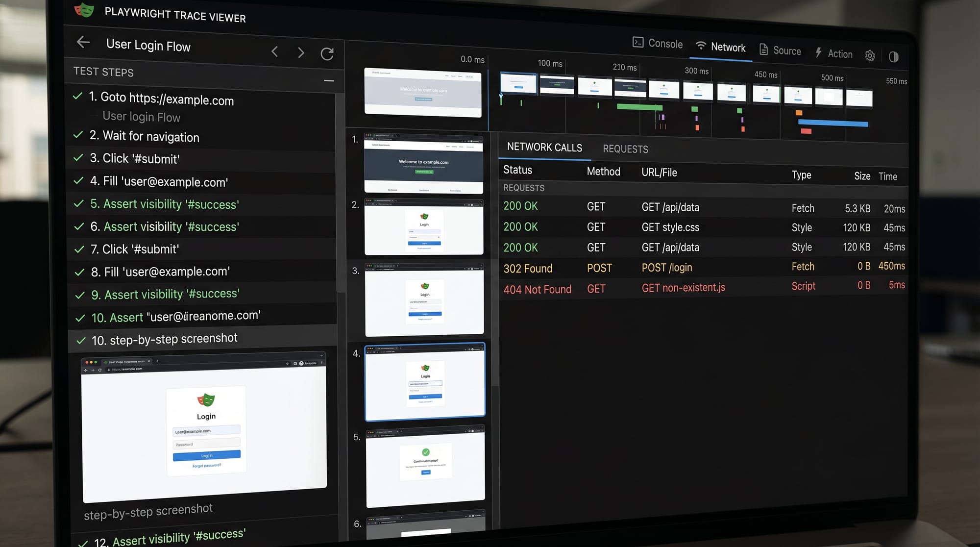
Task: Go to previous action with left chevron
Action: (275, 51)
